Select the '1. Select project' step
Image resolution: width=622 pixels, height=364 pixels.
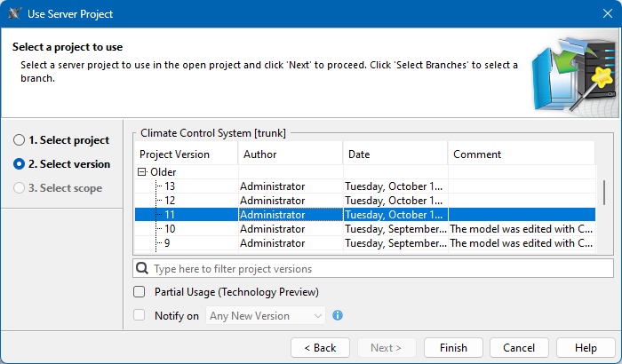coord(19,140)
